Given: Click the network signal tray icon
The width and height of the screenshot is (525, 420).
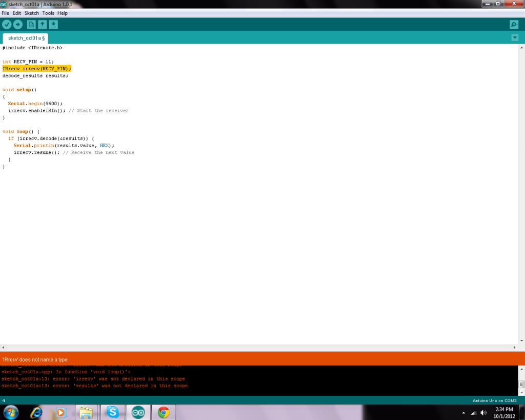Looking at the screenshot, I should pyautogui.click(x=473, y=413).
